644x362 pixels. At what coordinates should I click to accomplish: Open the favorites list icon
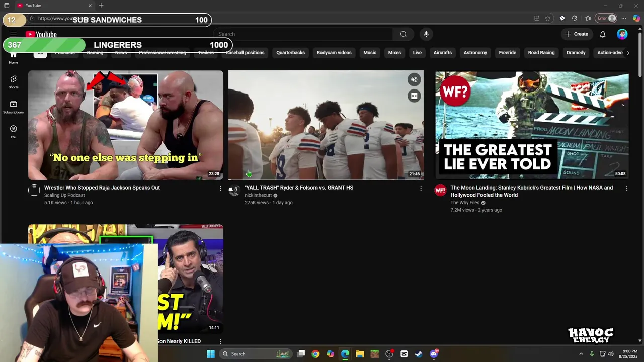(x=588, y=18)
